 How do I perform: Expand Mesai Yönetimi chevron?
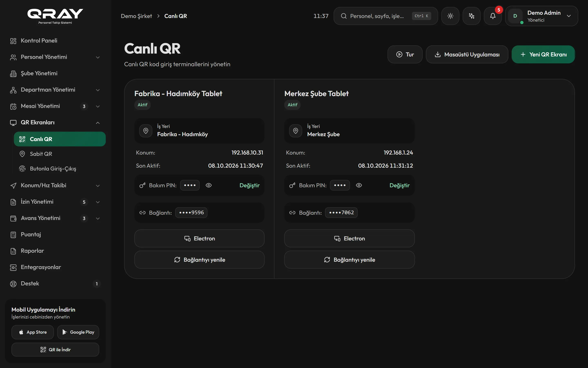pyautogui.click(x=98, y=106)
